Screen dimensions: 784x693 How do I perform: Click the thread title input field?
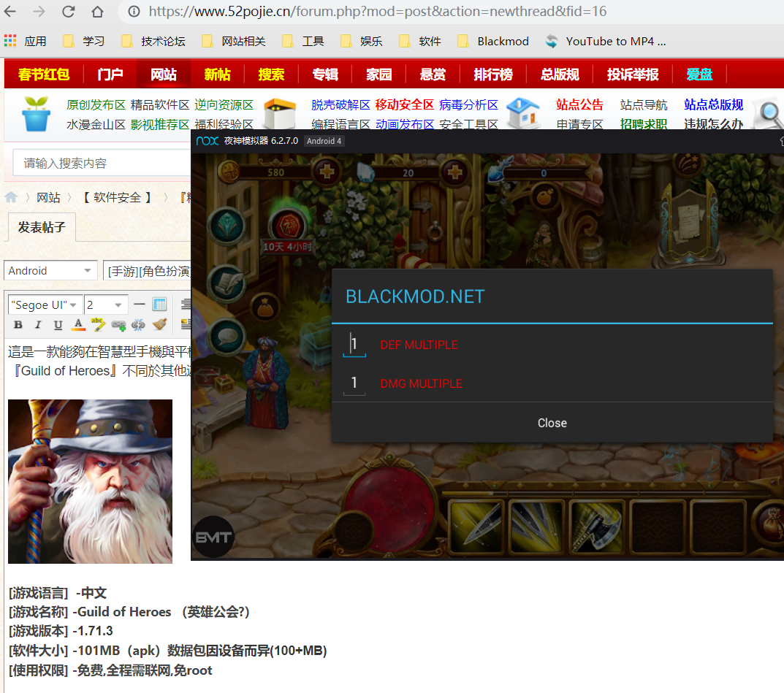tap(148, 270)
